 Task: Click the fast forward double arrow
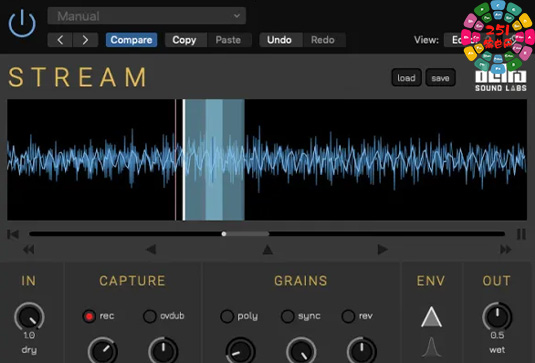(x=506, y=250)
